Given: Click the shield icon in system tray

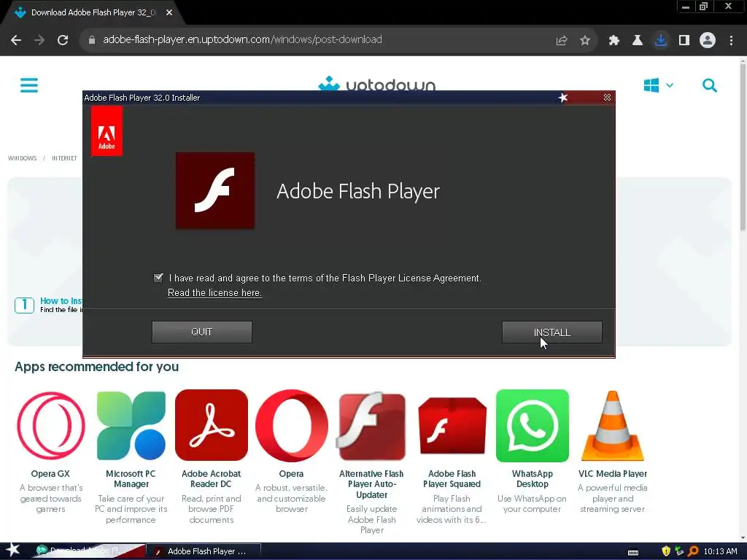Looking at the screenshot, I should 666,551.
